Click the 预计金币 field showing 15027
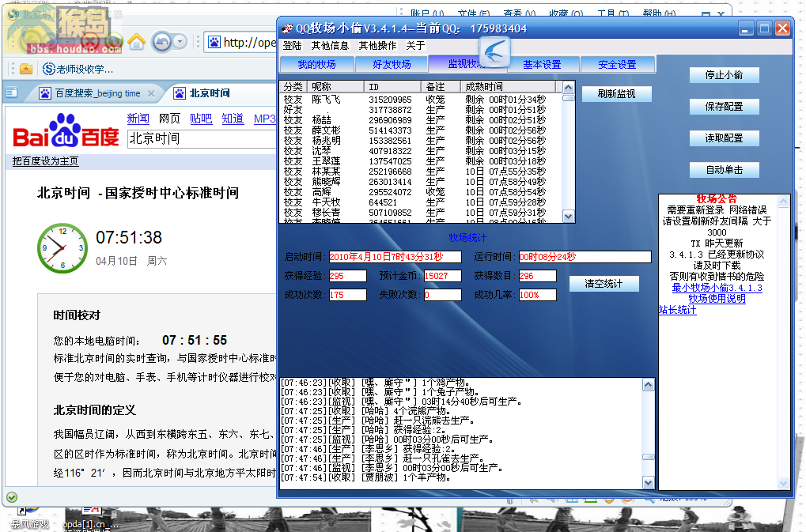 click(x=443, y=276)
